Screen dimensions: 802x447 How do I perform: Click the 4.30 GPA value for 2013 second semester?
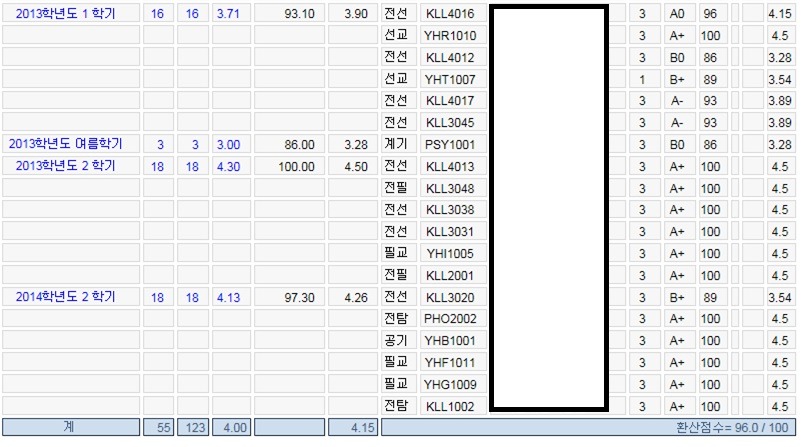[228, 166]
